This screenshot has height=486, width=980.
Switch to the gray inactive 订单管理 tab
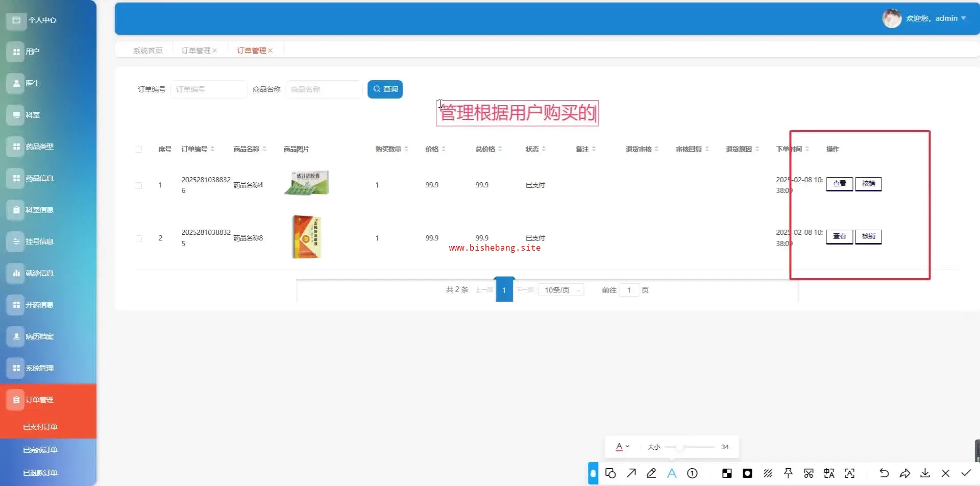[x=196, y=51]
